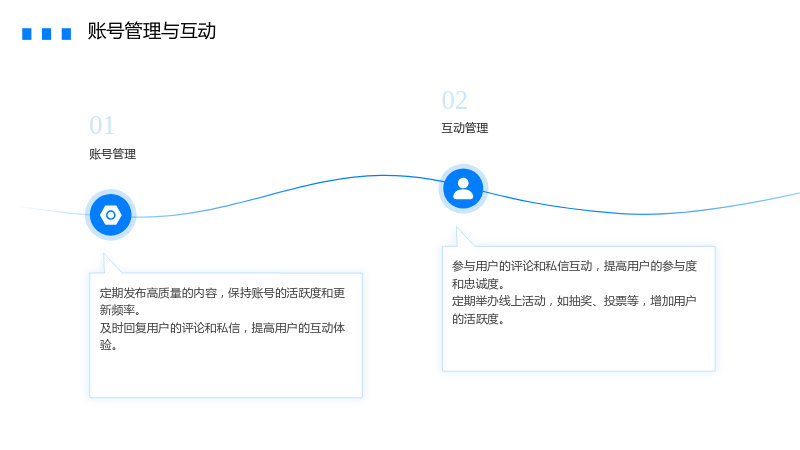Select the number 01 label

click(102, 126)
